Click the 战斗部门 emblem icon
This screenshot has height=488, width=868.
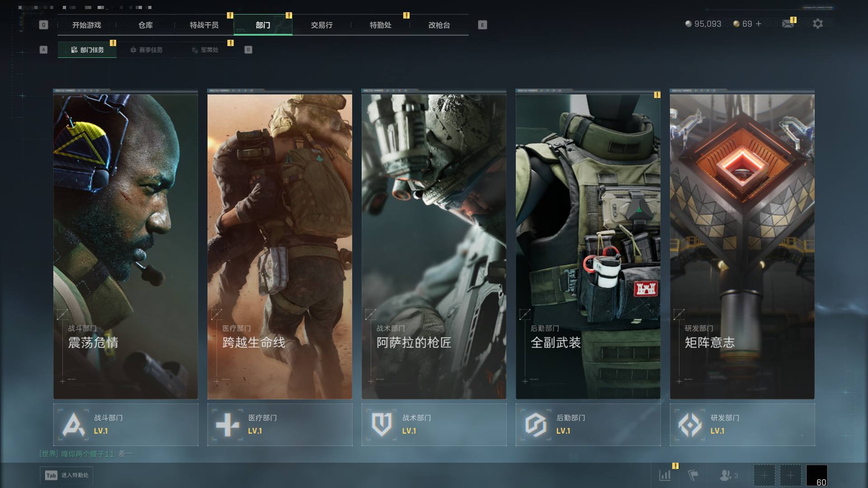coord(73,425)
